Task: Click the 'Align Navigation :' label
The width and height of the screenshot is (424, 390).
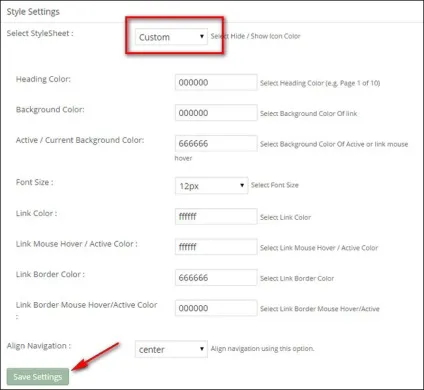Action: coord(39,346)
